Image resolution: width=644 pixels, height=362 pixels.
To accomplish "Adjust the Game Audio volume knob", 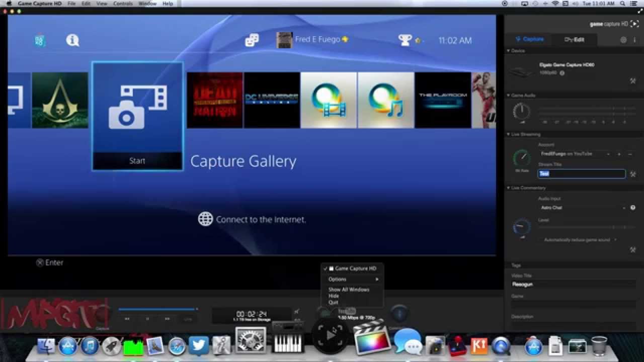I will pos(522,112).
